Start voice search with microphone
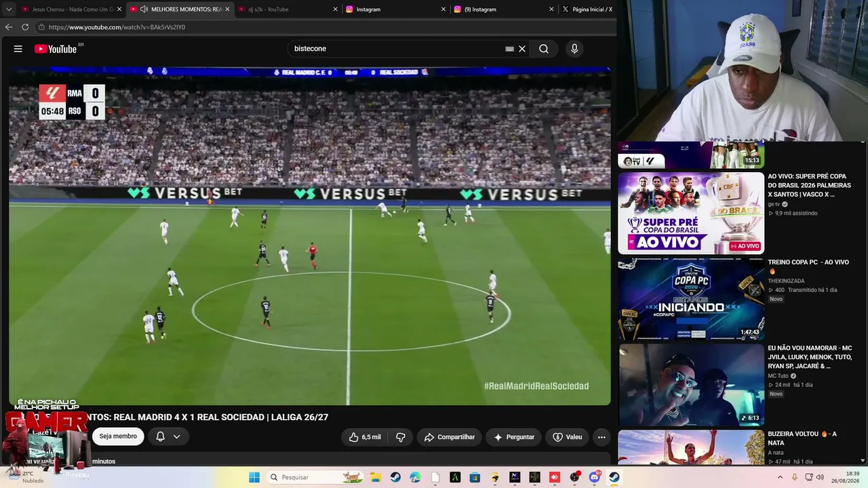 574,49
